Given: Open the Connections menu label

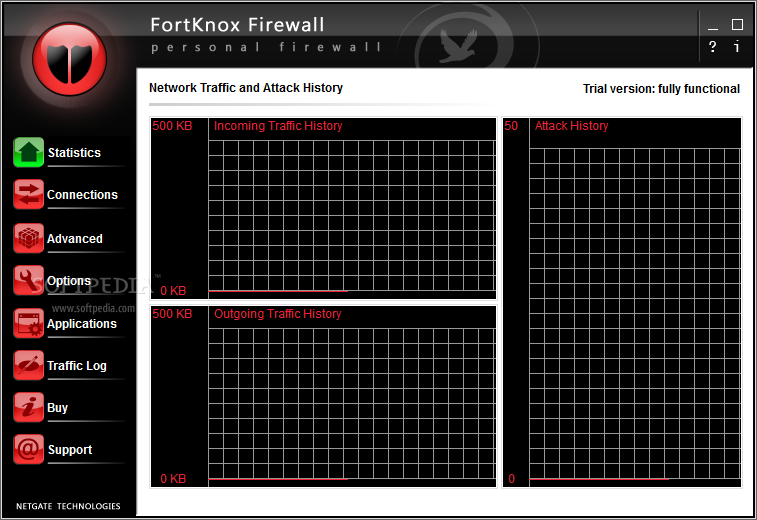Looking at the screenshot, I should click(x=82, y=195).
